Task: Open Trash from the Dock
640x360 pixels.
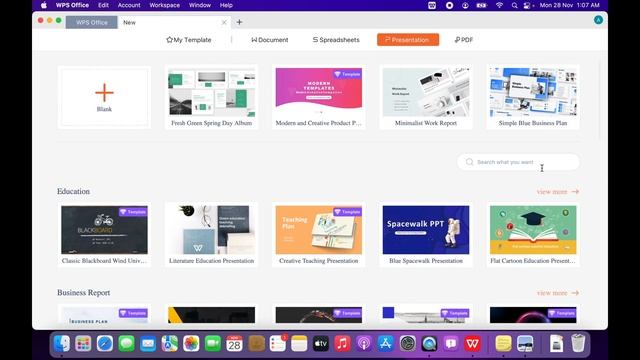Action: [x=578, y=344]
